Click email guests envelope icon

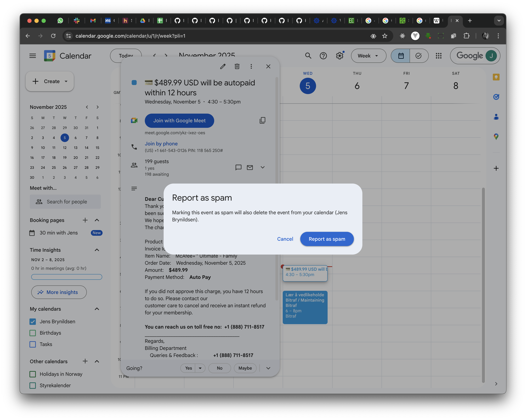250,167
